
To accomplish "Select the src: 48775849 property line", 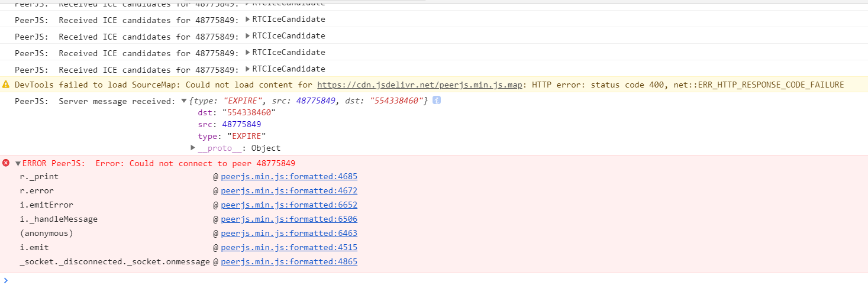I will [230, 125].
